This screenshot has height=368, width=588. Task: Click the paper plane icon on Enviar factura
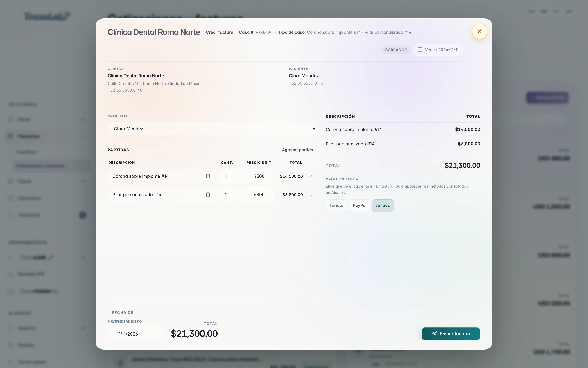434,334
